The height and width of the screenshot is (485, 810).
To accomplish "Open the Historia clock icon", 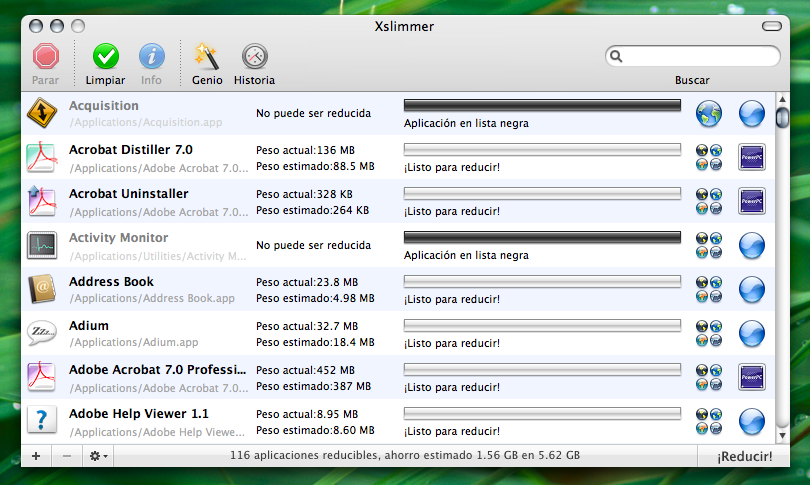I will coord(254,56).
